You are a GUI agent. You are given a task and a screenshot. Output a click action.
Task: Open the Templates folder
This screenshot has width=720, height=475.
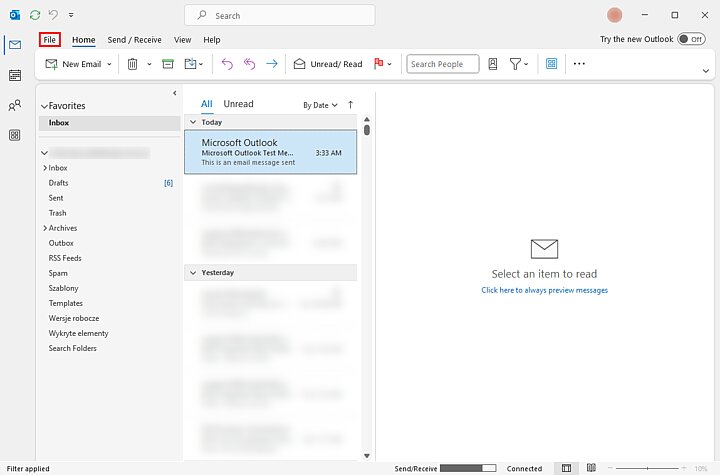(66, 303)
